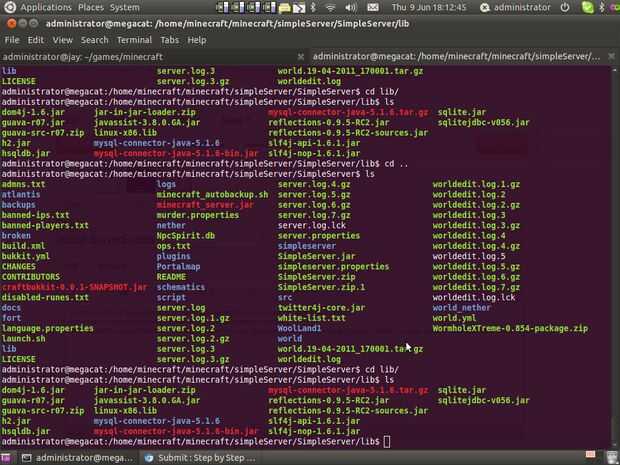This screenshot has height=465, width=620.
Task: Open the Edit menu of the terminal
Action: [x=36, y=40]
